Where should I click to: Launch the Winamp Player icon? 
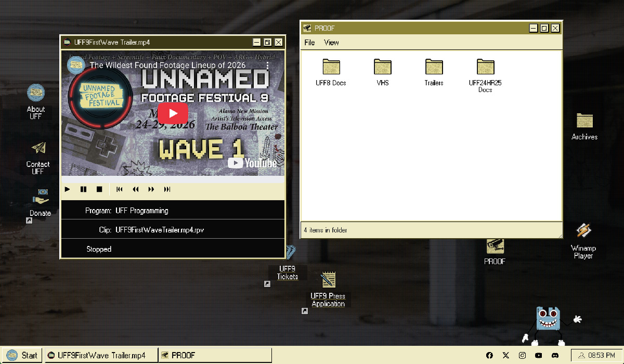click(583, 231)
